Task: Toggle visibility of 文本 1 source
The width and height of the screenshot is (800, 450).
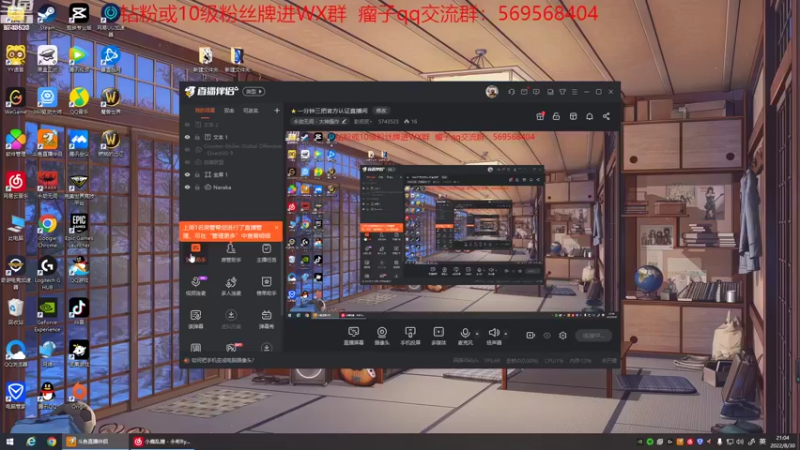Action: click(x=187, y=137)
